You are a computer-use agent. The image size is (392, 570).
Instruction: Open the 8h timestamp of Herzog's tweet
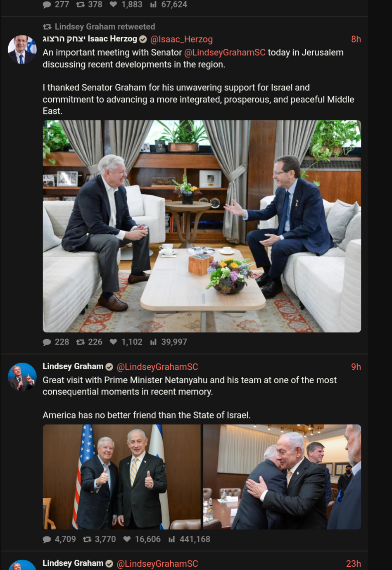(x=356, y=39)
